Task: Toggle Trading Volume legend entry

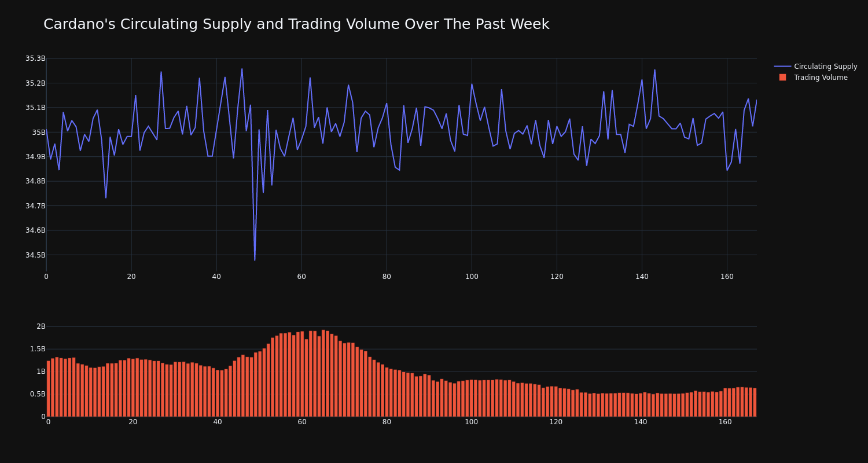Action: point(813,78)
